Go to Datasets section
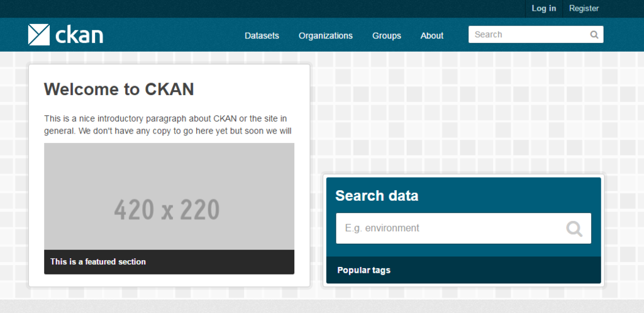Screen dimensions: 644x313 [x=262, y=36]
